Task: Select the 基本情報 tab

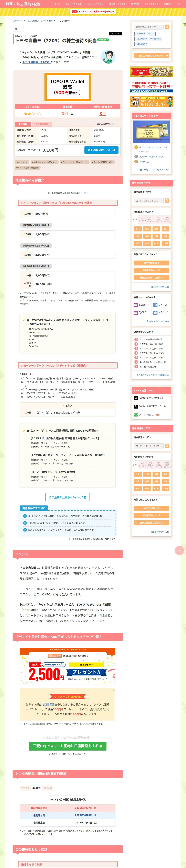Action: click(x=23, y=124)
